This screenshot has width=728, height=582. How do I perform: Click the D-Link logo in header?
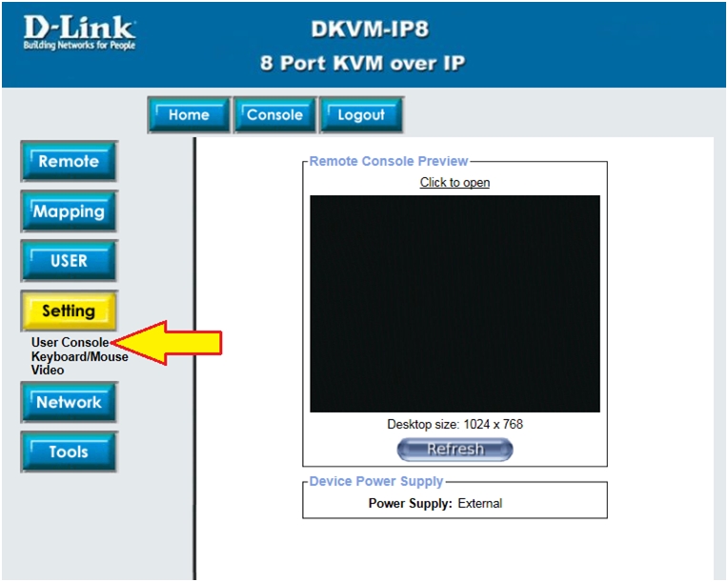(x=79, y=33)
